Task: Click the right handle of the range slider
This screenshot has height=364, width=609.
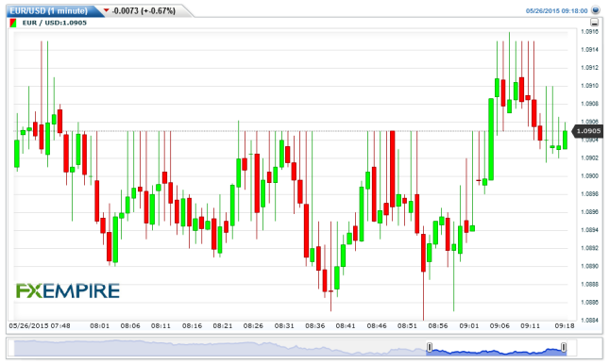Action: click(x=564, y=347)
